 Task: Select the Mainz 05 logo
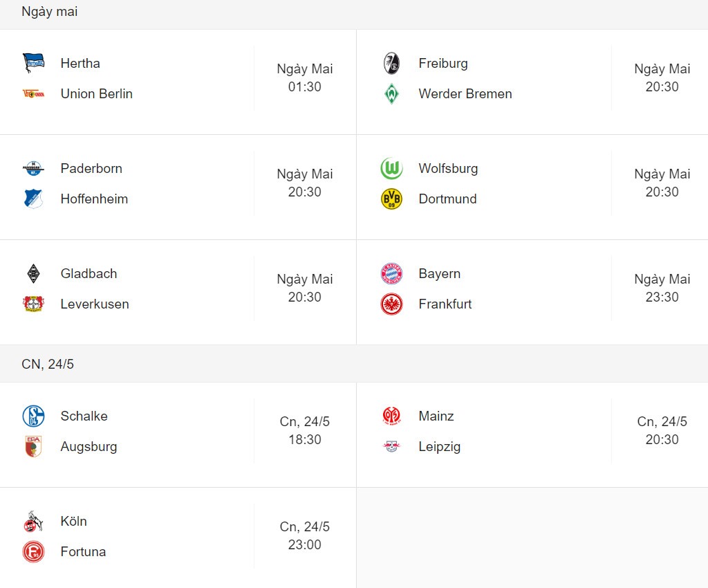point(391,416)
